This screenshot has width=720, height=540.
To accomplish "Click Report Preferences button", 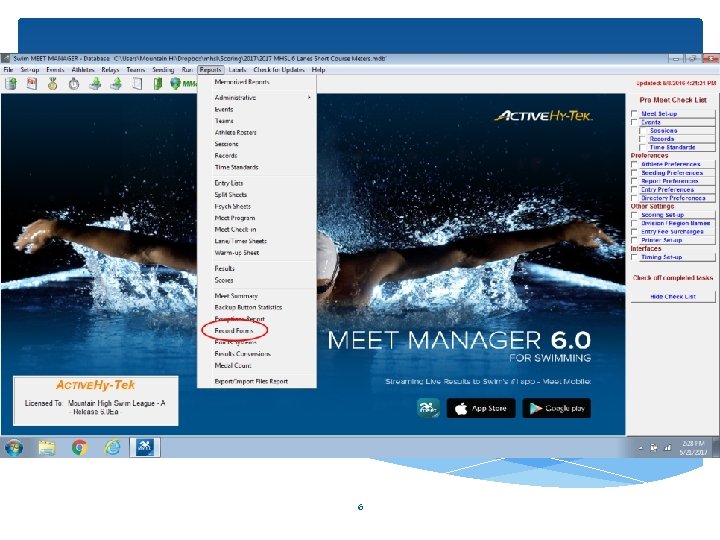I will [x=677, y=181].
